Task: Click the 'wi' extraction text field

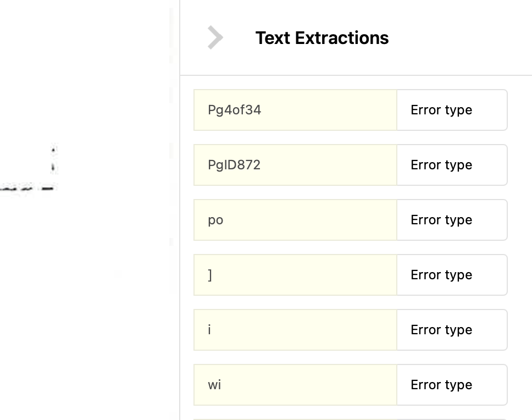Action: [295, 385]
